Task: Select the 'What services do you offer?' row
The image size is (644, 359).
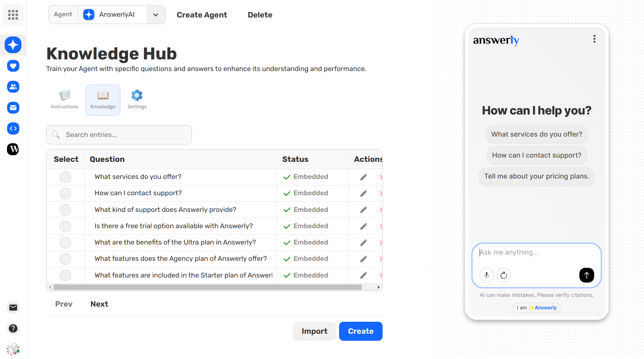Action: pyautogui.click(x=65, y=177)
